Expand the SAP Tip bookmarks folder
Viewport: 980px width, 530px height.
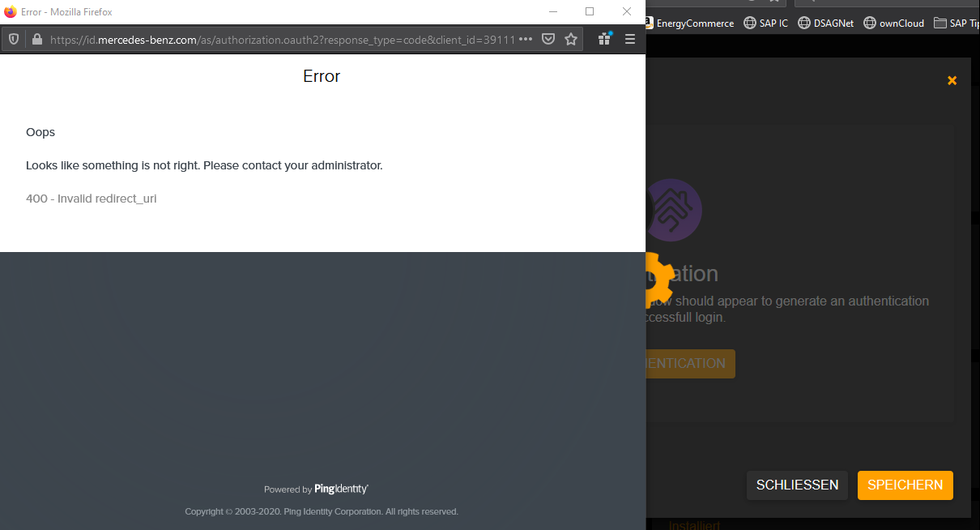coord(957,23)
